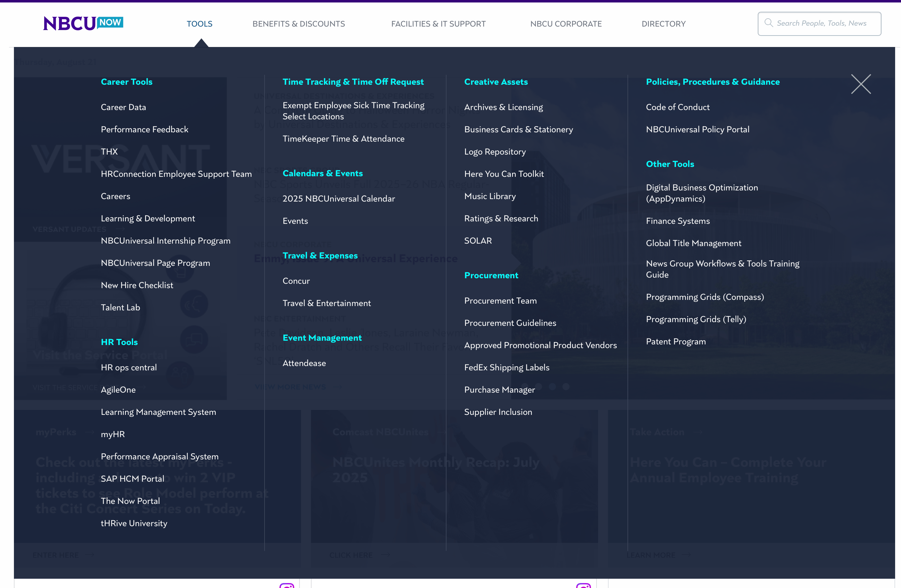Open Archives & Licensing

tap(503, 107)
